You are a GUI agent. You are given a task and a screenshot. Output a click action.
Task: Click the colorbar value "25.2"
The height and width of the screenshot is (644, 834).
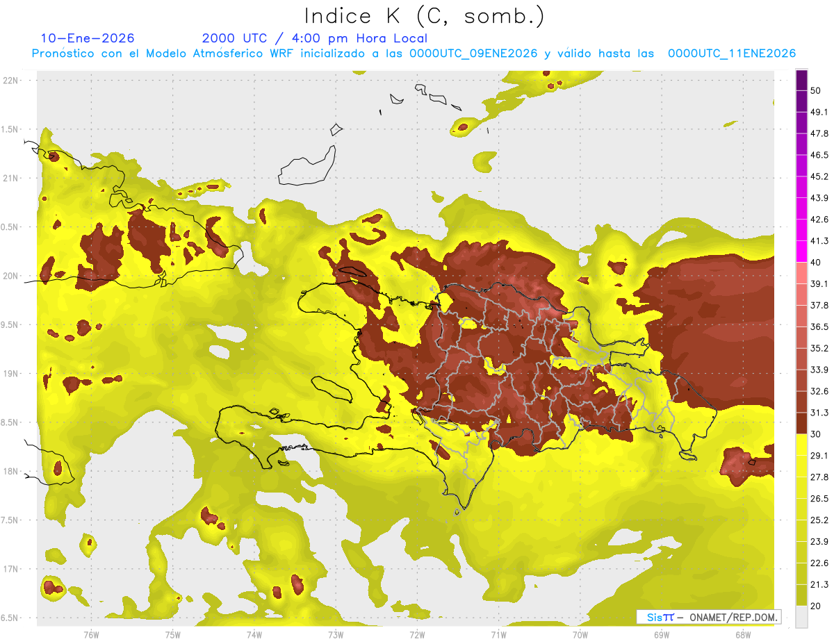(819, 520)
